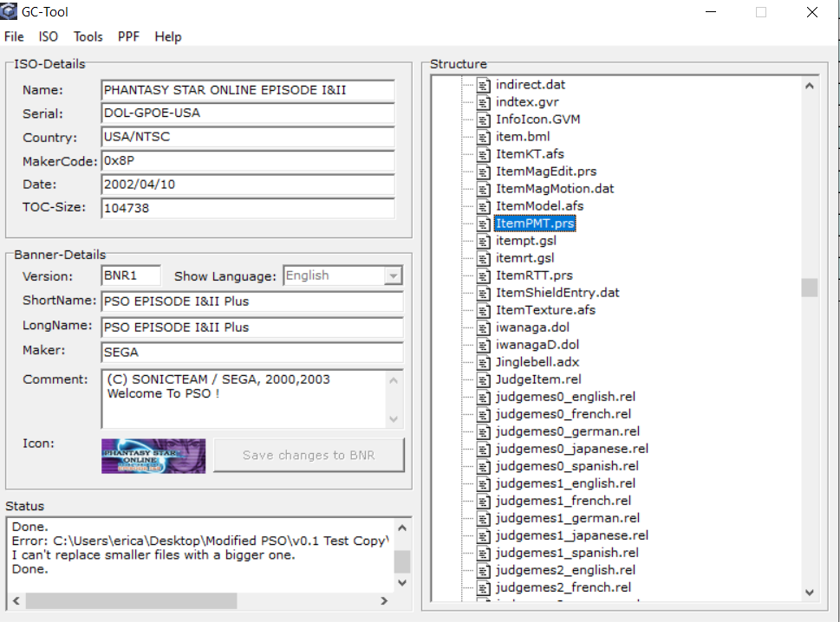The width and height of the screenshot is (840, 622).
Task: Click the judgemes0_german.rel file icon
Action: pos(483,432)
